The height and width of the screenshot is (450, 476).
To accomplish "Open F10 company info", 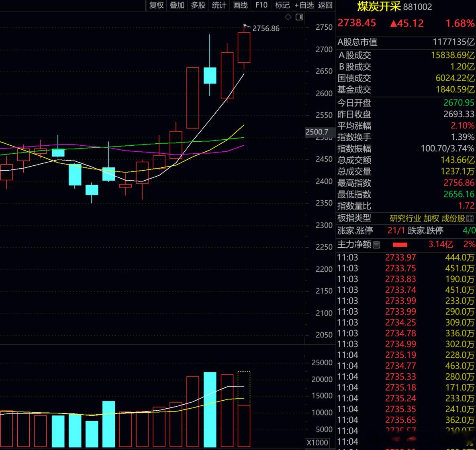I will point(261,5).
